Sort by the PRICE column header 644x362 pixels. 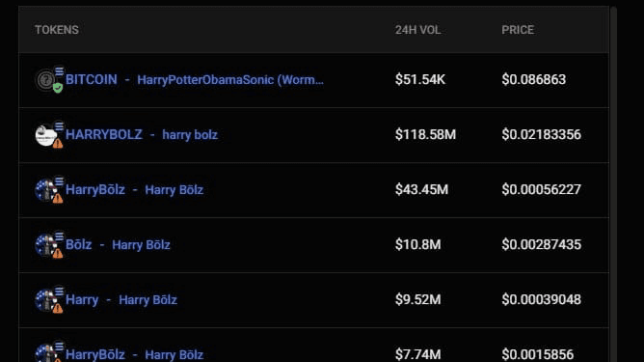pos(518,30)
